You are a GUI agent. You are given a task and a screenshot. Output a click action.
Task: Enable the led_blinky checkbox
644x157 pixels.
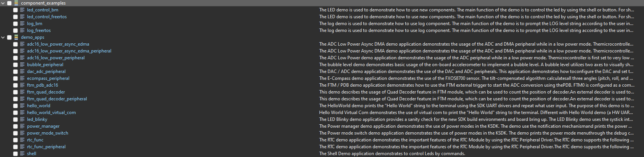click(16, 119)
